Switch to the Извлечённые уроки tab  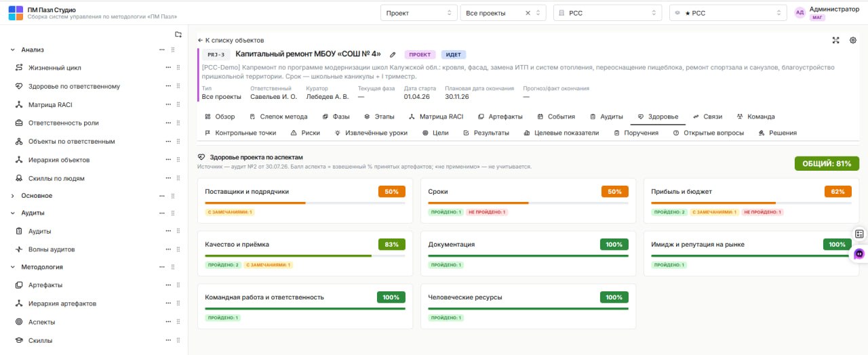pos(371,133)
